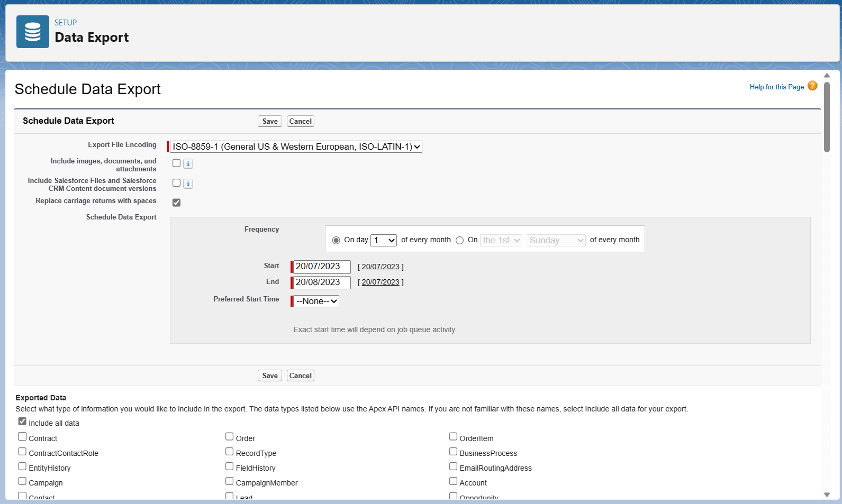Click info icon beside Salesforce Files checkbox
The width and height of the screenshot is (842, 504).
(188, 184)
